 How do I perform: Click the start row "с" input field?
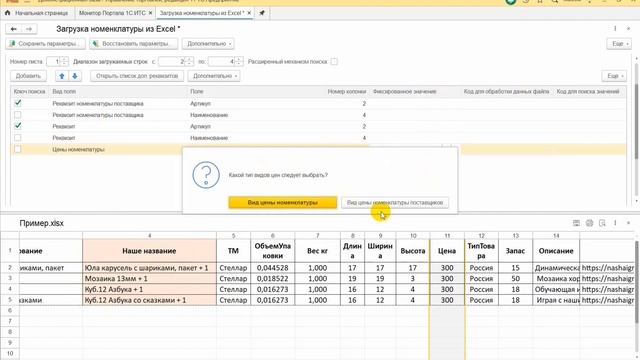172,62
